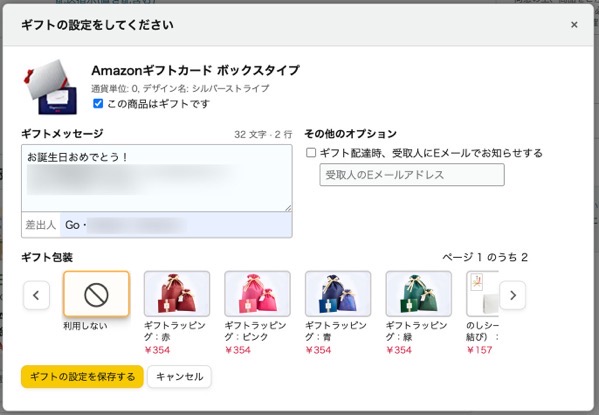Choose the pink gift wrapping bag
This screenshot has height=415, width=599.
(257, 294)
